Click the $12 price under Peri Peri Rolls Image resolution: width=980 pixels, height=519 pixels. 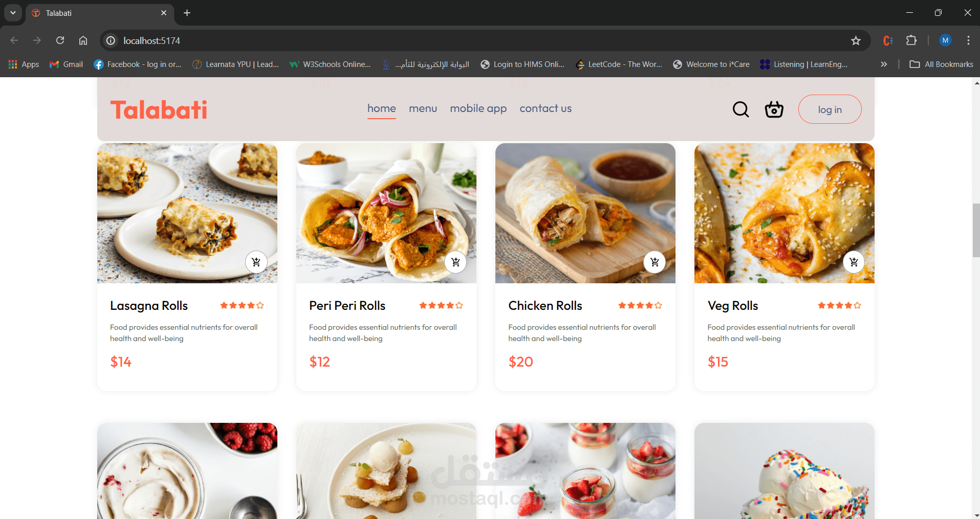point(320,362)
